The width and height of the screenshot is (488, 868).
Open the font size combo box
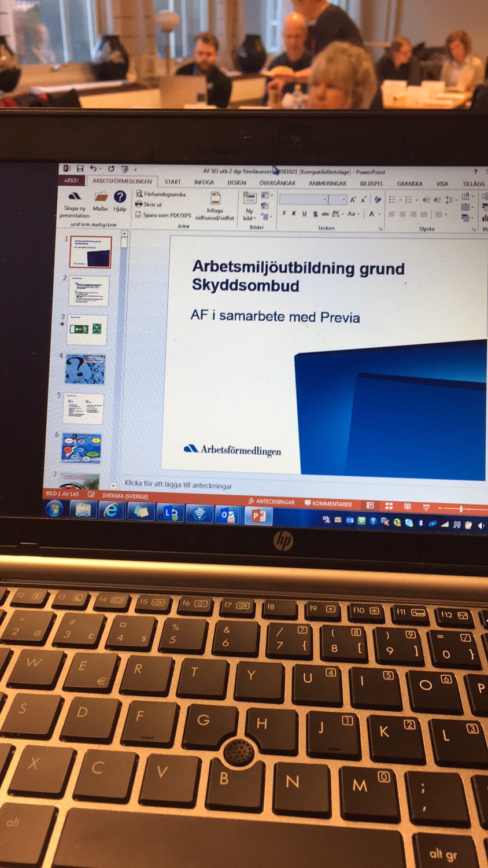338,200
